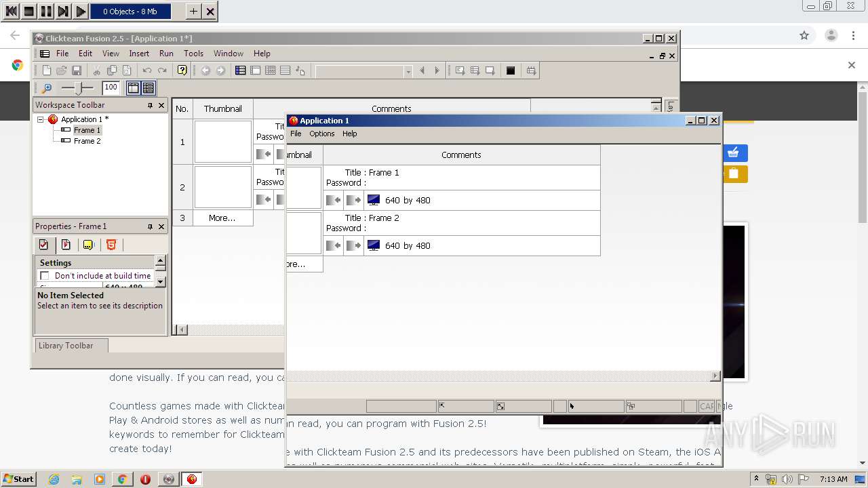Image resolution: width=868 pixels, height=488 pixels.
Task: Click the Undo arrow icon
Action: [x=147, y=70]
